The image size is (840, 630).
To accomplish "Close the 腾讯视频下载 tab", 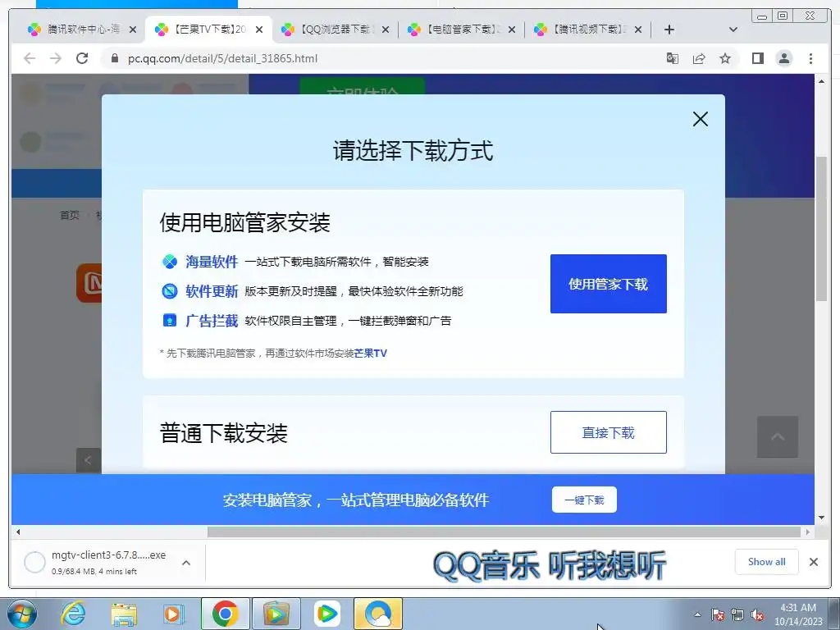I will point(638,30).
